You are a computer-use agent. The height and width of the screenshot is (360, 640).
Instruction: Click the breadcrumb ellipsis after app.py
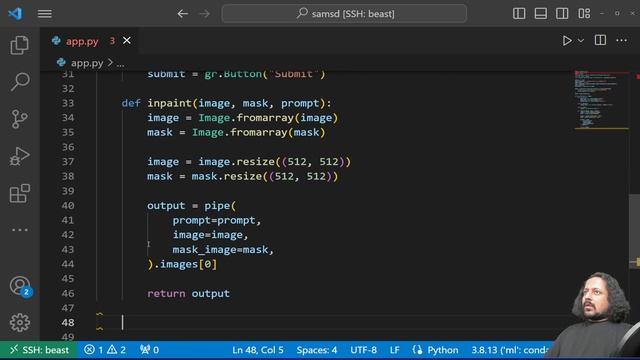[120, 63]
